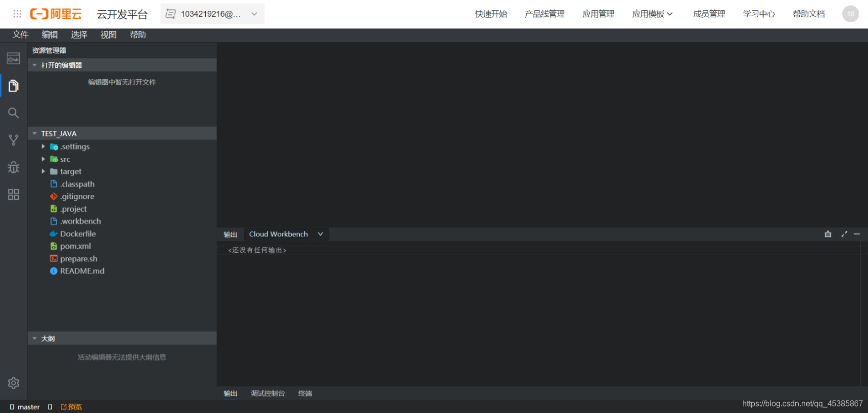Open the apps grid launcher icon
The image size is (868, 413).
coord(17,14)
